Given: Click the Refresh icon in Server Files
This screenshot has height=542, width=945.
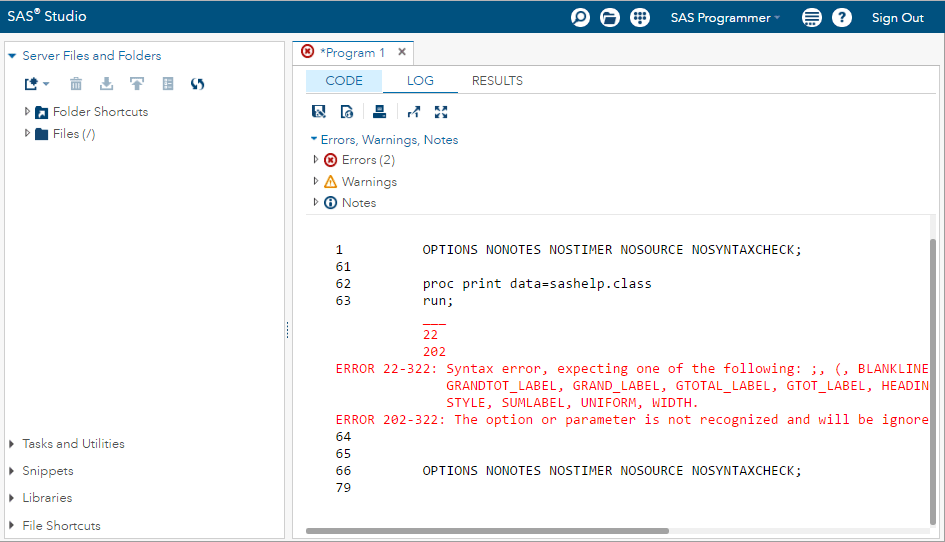Looking at the screenshot, I should [x=197, y=84].
